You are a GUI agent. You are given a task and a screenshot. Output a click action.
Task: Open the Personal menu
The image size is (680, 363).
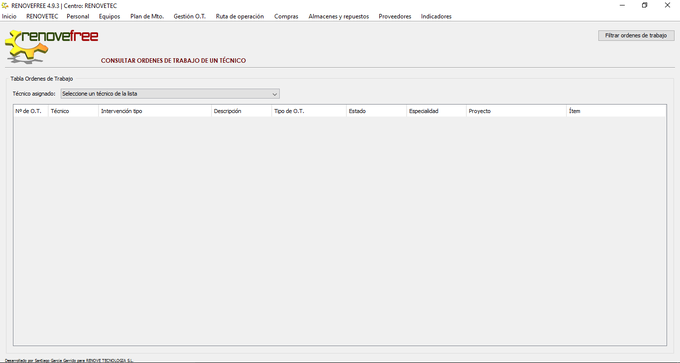click(x=78, y=16)
